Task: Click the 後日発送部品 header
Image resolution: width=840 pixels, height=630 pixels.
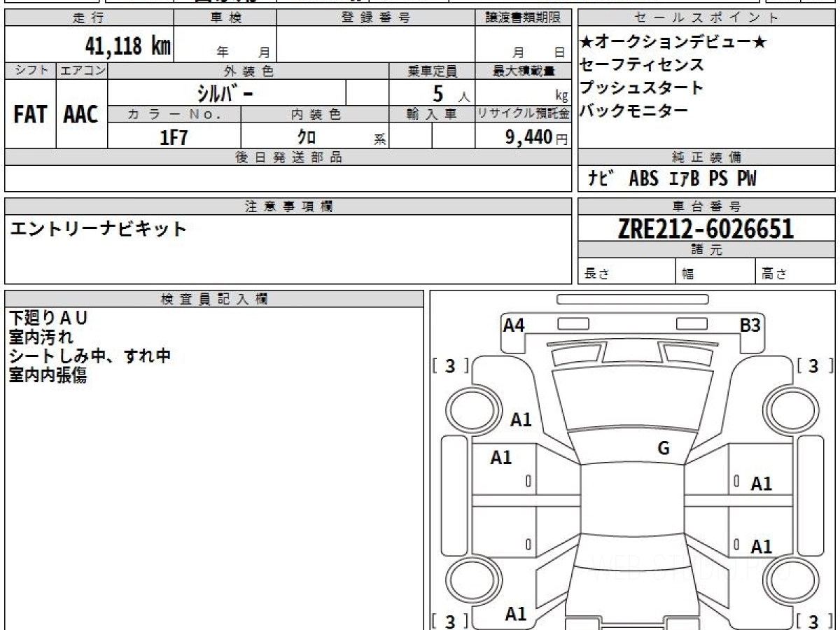Action: tap(288, 157)
